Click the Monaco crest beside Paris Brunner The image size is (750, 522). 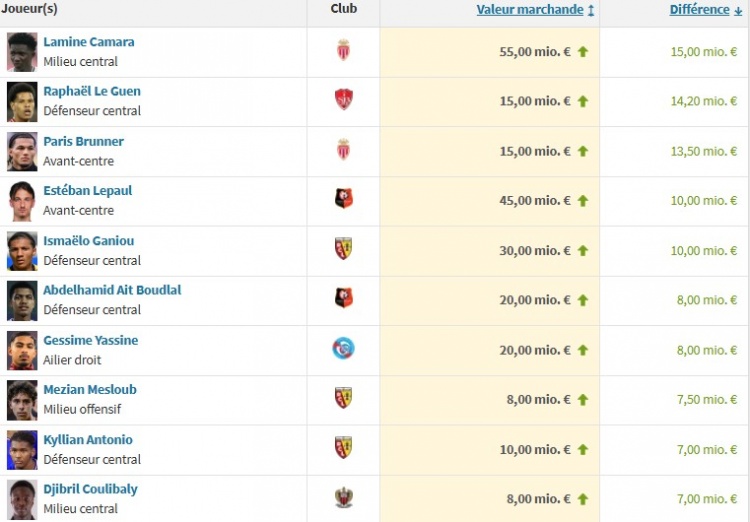(x=343, y=149)
